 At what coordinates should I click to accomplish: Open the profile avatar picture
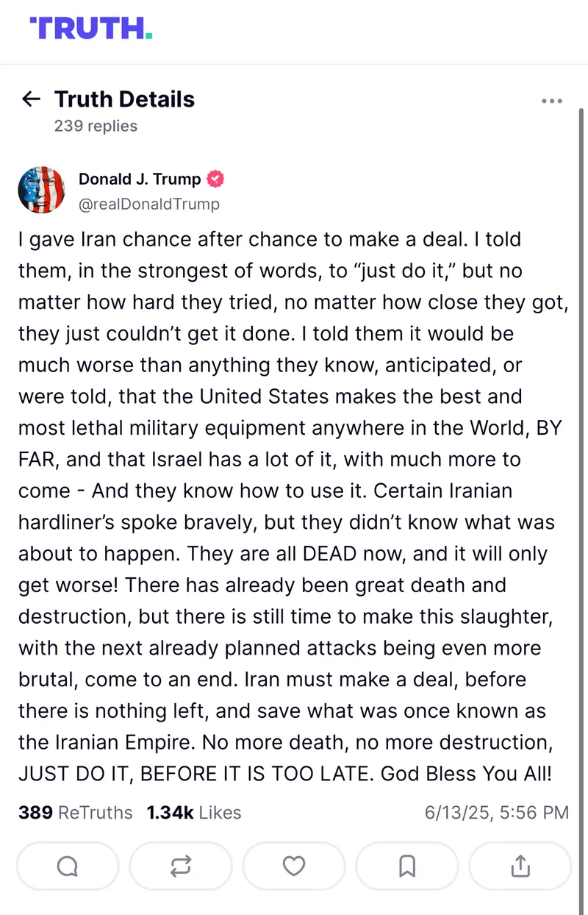click(x=41, y=190)
